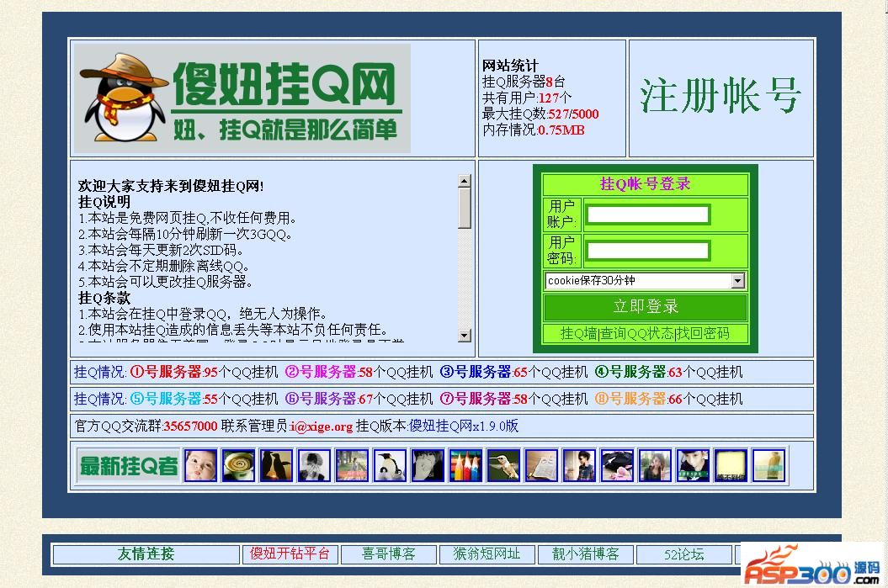Open the long-haired girl portrait avatar
This screenshot has width=888, height=588.
point(655,466)
